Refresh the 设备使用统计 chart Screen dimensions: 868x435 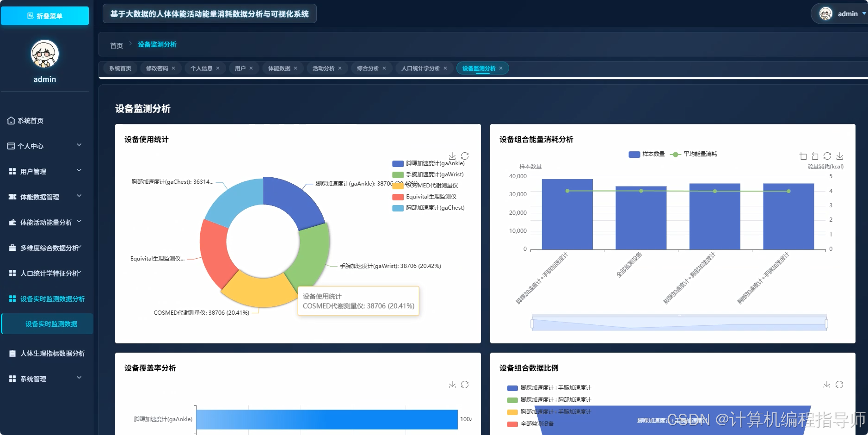coord(465,156)
